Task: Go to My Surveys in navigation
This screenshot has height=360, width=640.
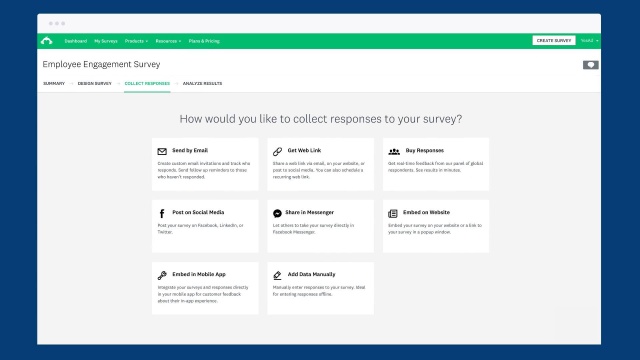Action: 106,41
